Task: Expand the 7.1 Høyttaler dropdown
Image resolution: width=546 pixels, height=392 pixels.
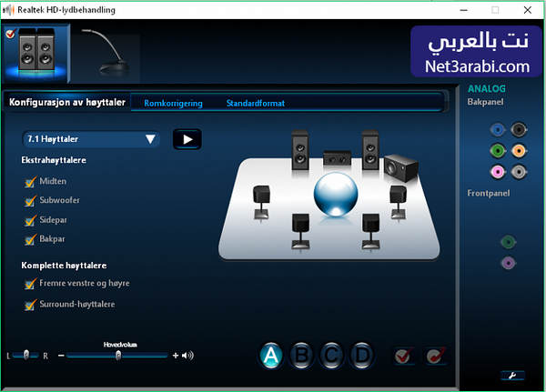Action: pyautogui.click(x=91, y=139)
